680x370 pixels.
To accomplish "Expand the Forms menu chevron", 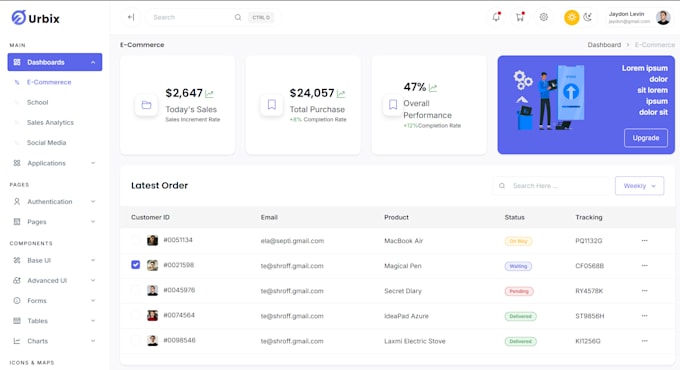I will coord(93,301).
